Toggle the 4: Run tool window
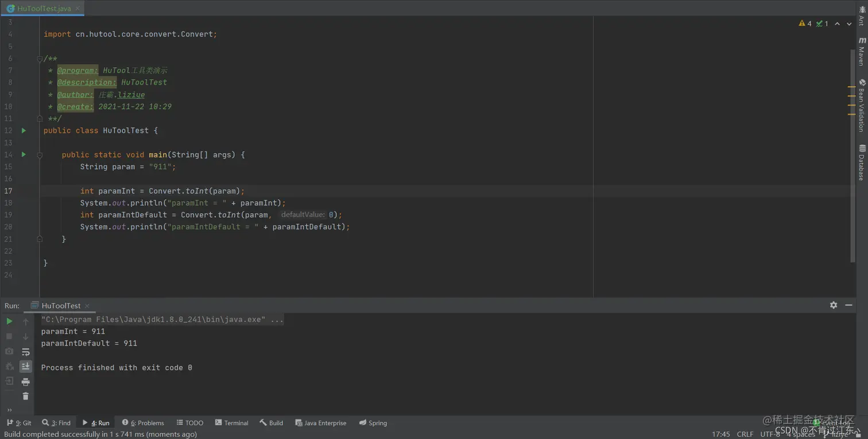The image size is (868, 439). [96, 423]
